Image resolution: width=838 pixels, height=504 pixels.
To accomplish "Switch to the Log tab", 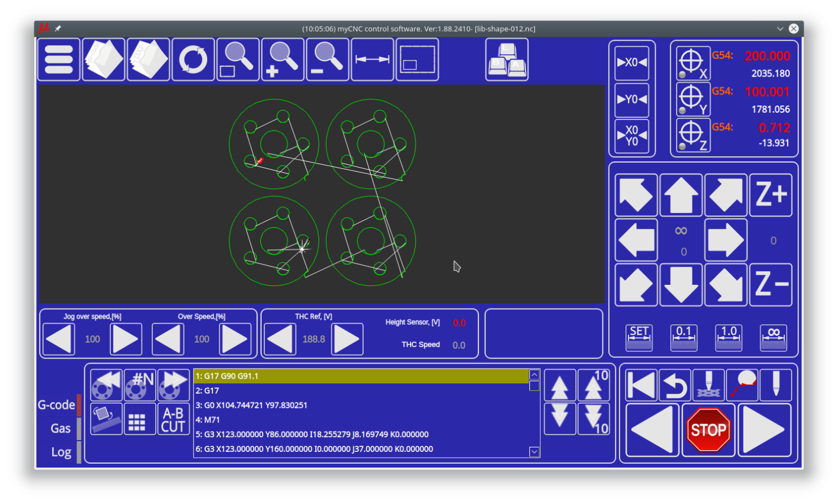I will coord(61,452).
